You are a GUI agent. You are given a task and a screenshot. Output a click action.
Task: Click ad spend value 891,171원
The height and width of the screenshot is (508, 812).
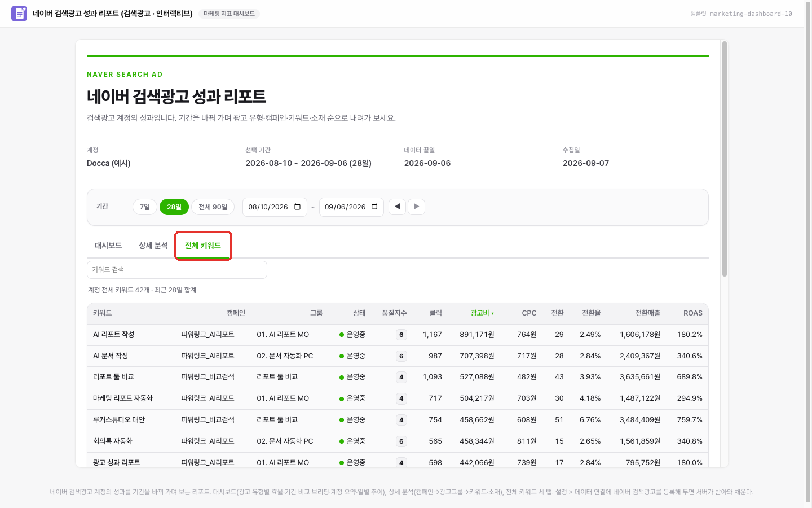point(477,335)
